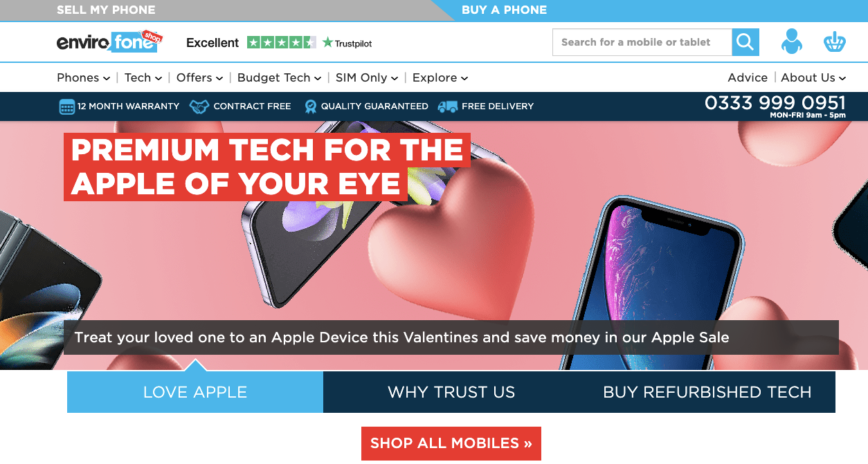The width and height of the screenshot is (868, 464).
Task: Click the quality guaranteed ribbon icon
Action: 310,106
